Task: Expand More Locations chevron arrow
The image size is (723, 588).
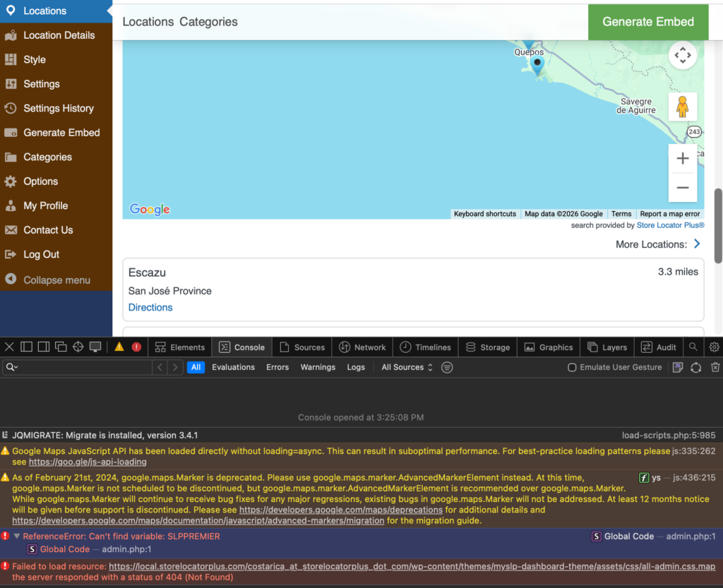Action: [697, 244]
